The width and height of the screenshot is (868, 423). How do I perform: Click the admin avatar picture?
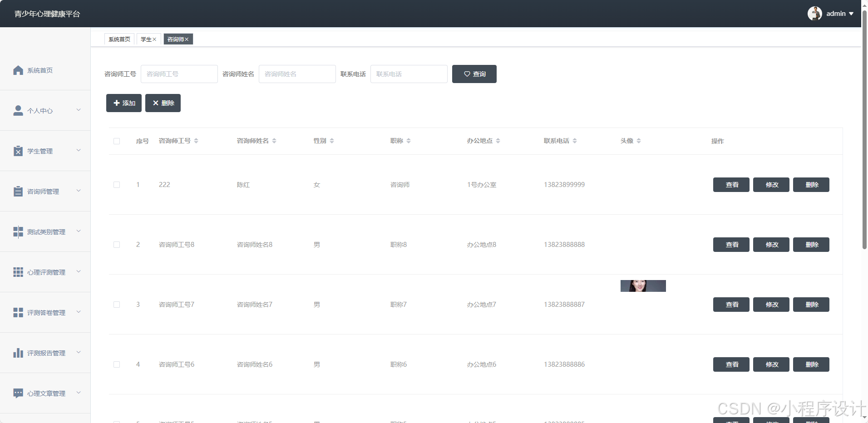[814, 14]
